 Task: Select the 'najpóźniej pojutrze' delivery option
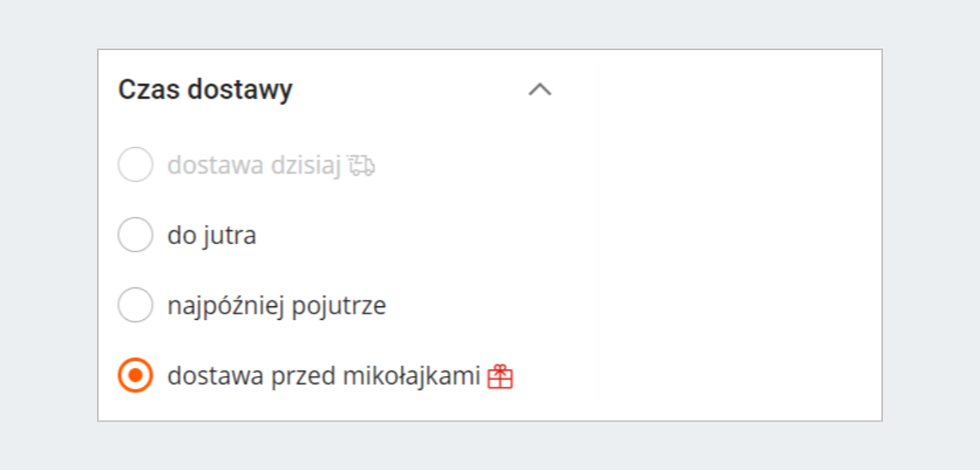(136, 305)
